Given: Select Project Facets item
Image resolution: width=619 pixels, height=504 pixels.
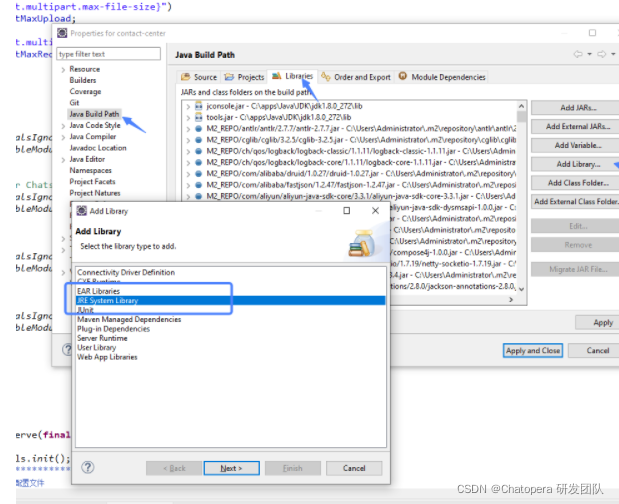Looking at the screenshot, I should 92,182.
